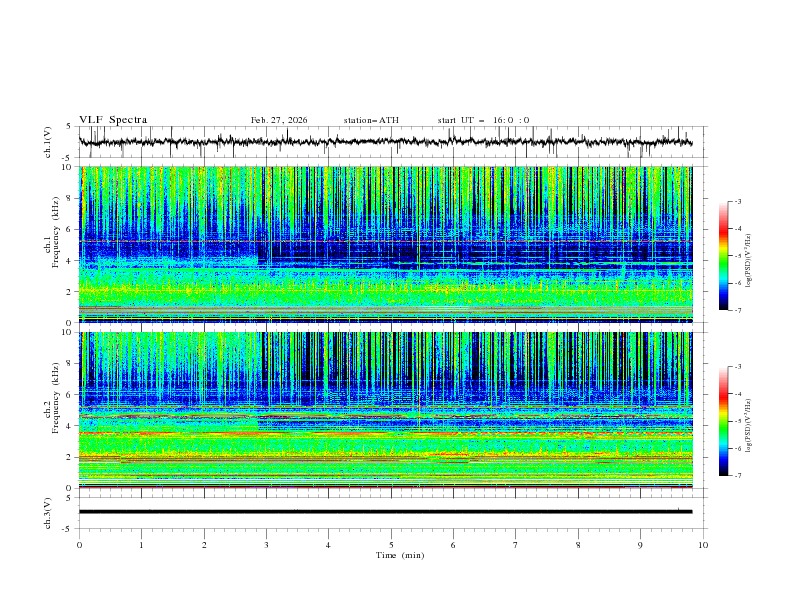Click time axis tick label "8"

[578, 545]
